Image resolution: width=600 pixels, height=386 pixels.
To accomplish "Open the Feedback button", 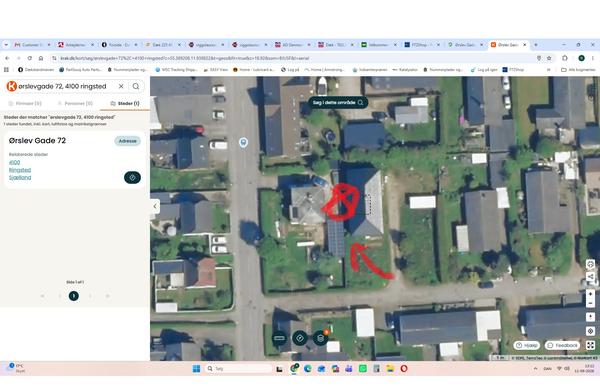I will click(x=562, y=345).
